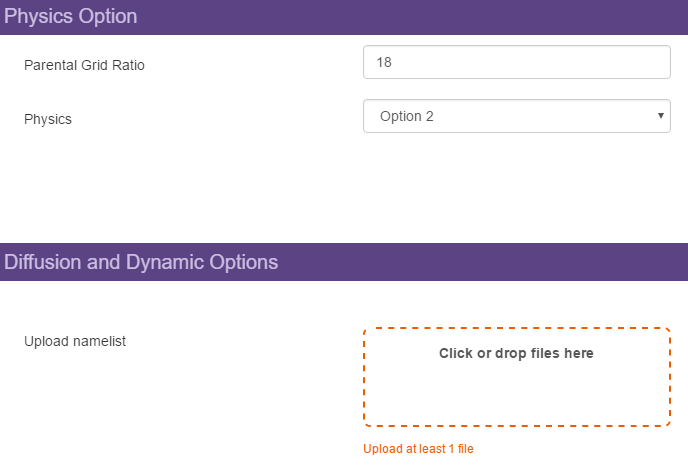Click the 'Option 2' selected value
This screenshot has width=688, height=473.
(407, 116)
